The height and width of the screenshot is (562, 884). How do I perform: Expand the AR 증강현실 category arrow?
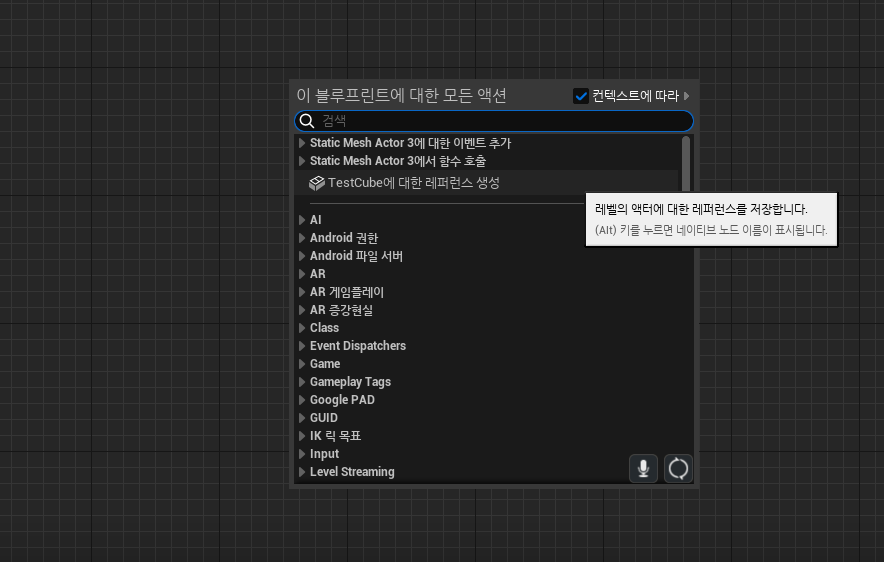tap(302, 310)
